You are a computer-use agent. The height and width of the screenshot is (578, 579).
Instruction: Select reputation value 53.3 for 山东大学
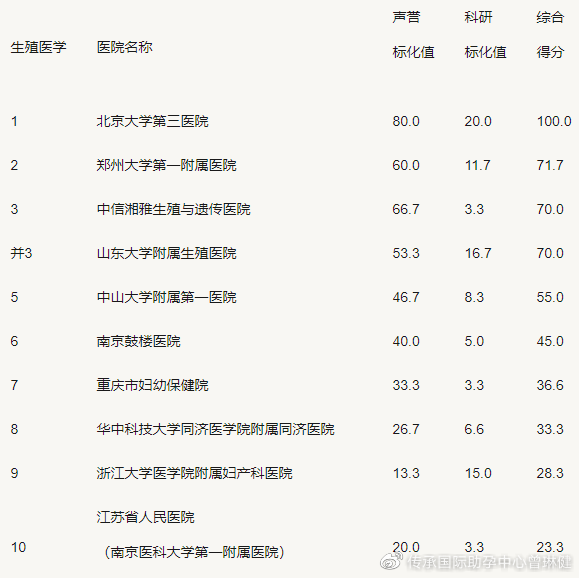coord(406,253)
